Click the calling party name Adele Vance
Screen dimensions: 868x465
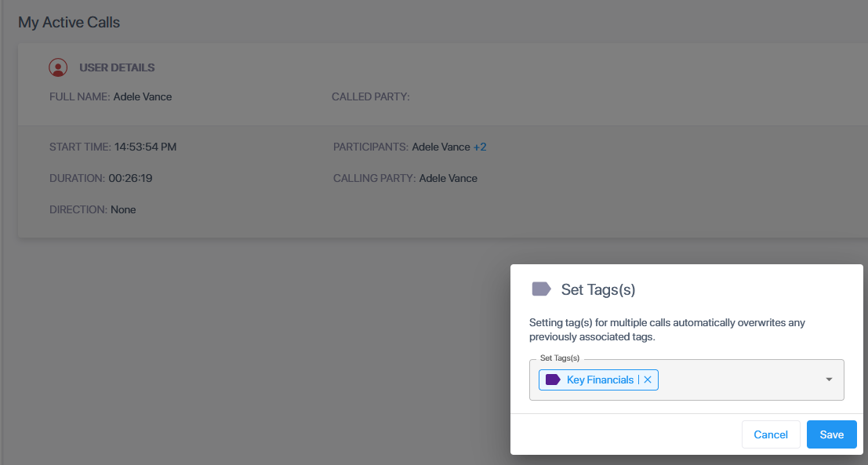(448, 178)
